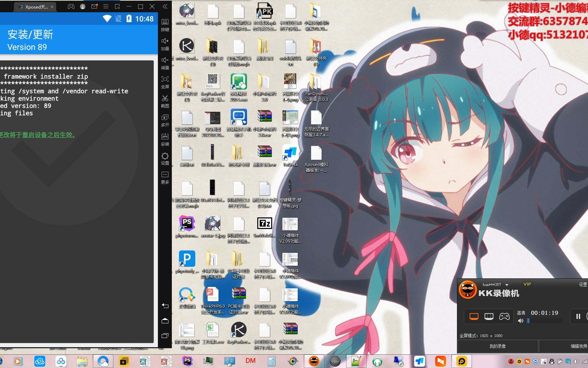Select the 工作簿1.csv desktop file
This screenshot has height=368, width=588.
pos(213,333)
